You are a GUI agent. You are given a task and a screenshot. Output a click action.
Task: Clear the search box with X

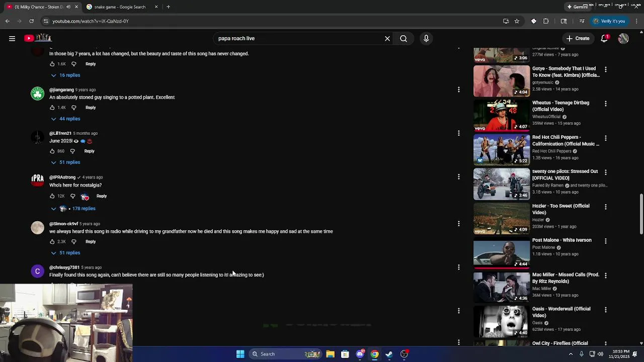pyautogui.click(x=387, y=38)
